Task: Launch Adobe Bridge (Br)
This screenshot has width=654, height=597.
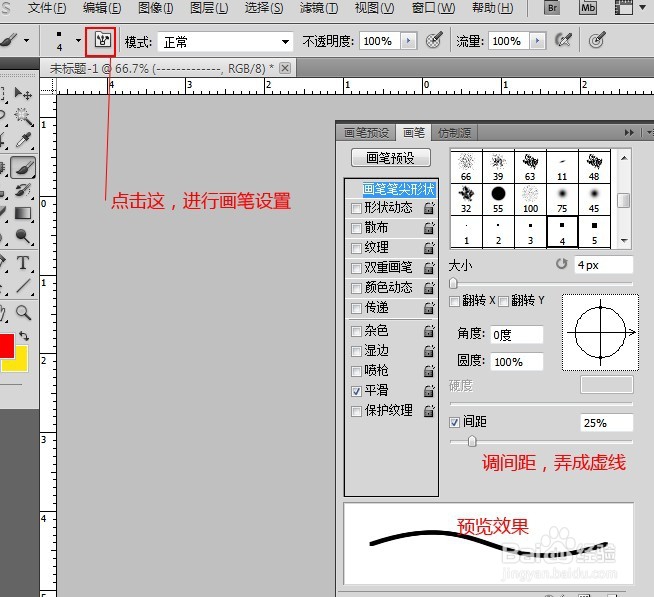Action: point(552,8)
